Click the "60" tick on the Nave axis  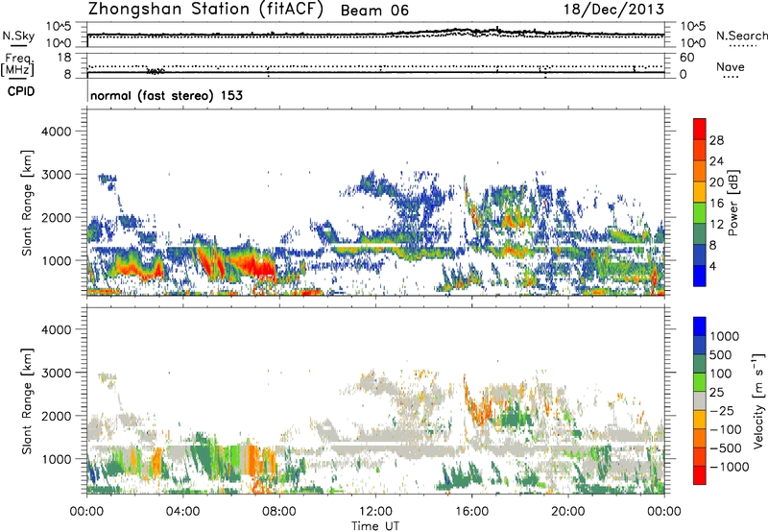point(686,58)
